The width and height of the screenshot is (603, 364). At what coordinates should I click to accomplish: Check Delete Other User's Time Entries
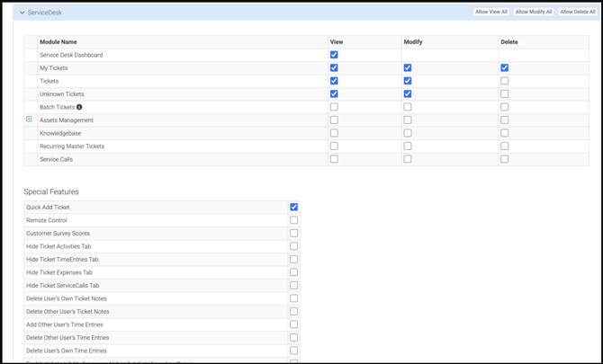coord(293,338)
